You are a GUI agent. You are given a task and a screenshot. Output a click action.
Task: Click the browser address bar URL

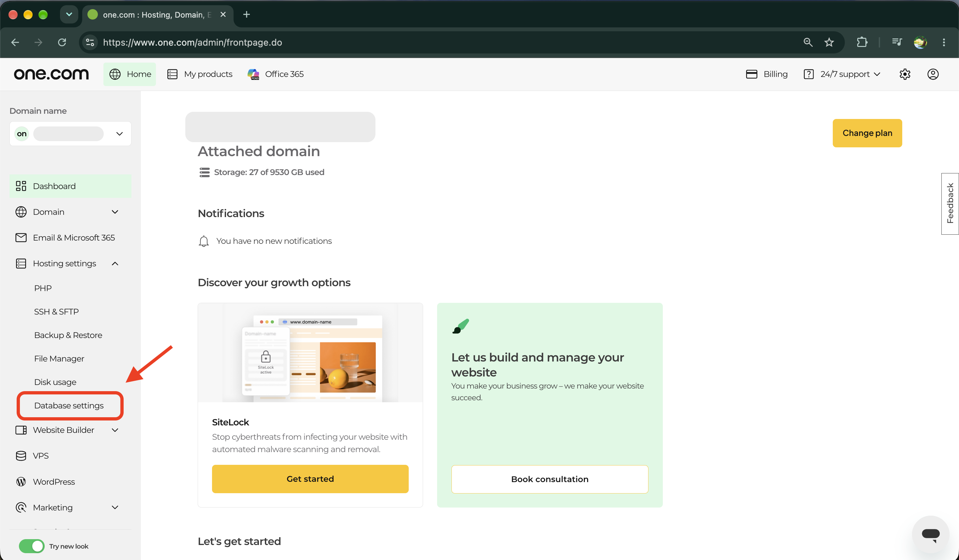[x=192, y=42]
